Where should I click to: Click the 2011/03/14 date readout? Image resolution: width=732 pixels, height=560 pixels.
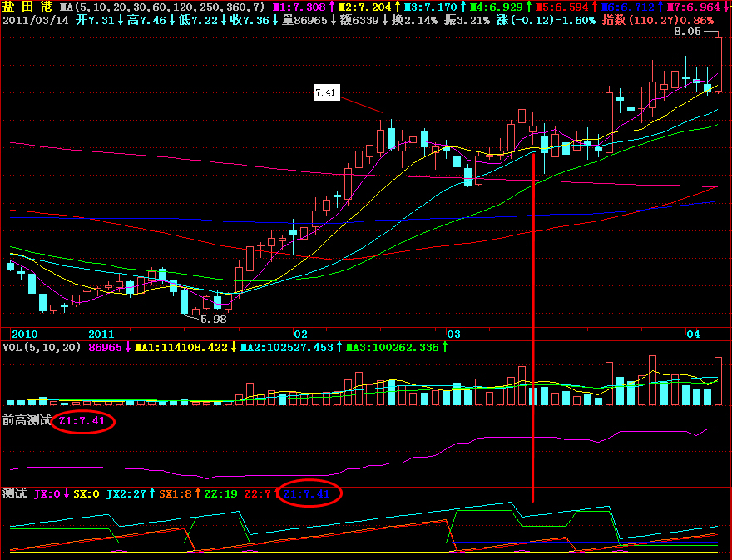click(33, 19)
